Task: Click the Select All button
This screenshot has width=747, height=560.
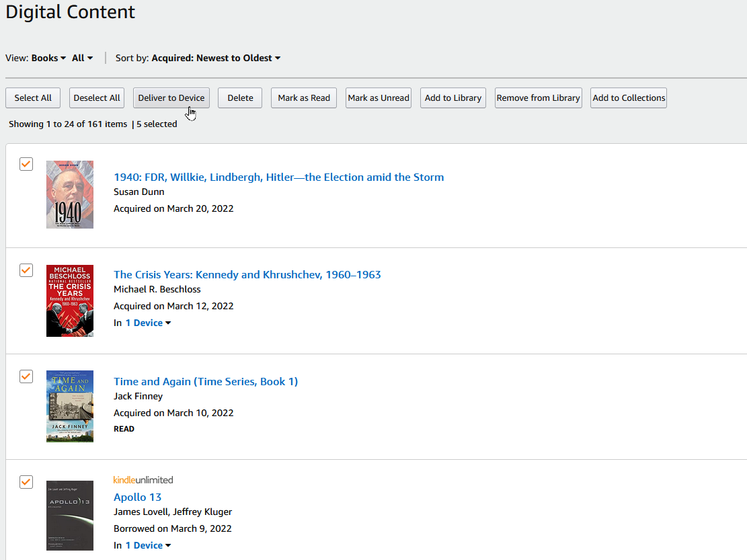Action: pos(32,97)
